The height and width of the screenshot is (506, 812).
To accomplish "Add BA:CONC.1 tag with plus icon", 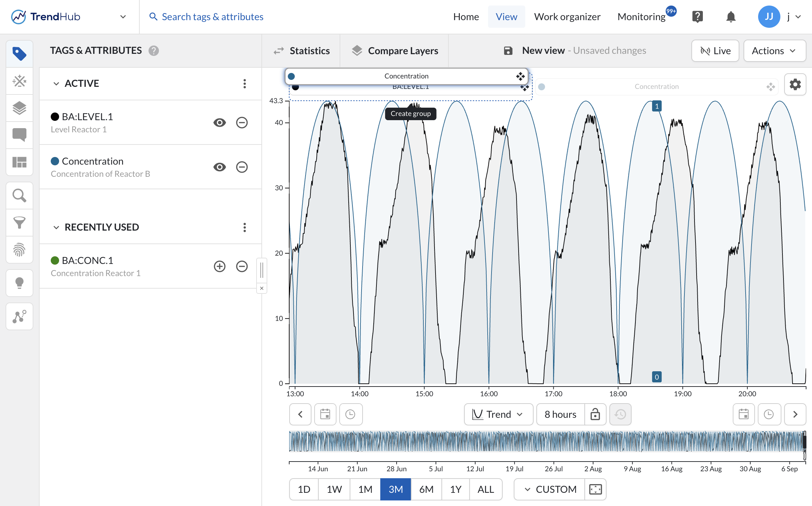I will pyautogui.click(x=220, y=266).
